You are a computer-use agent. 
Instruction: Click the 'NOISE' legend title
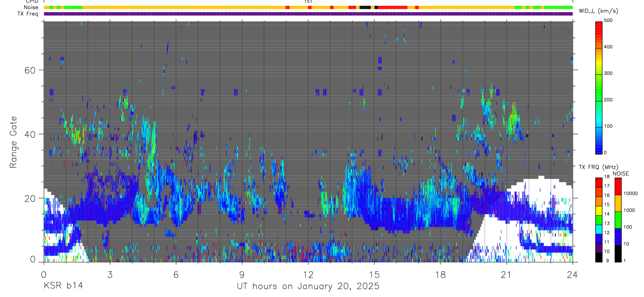620,174
